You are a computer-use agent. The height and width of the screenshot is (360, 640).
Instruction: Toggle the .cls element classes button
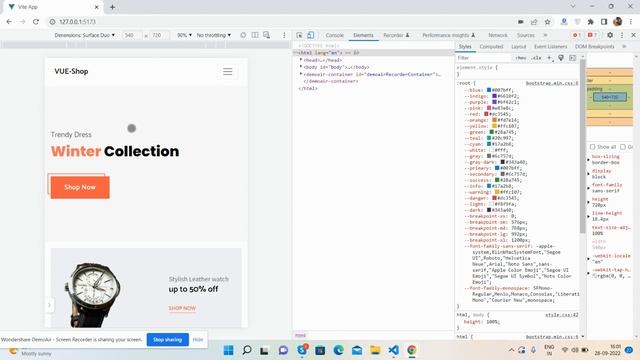(x=536, y=58)
